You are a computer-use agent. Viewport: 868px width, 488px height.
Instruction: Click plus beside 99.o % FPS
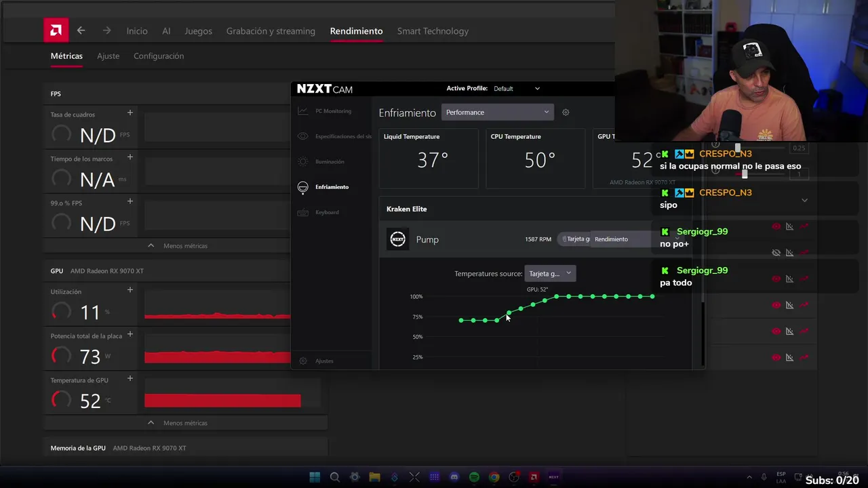[130, 201]
